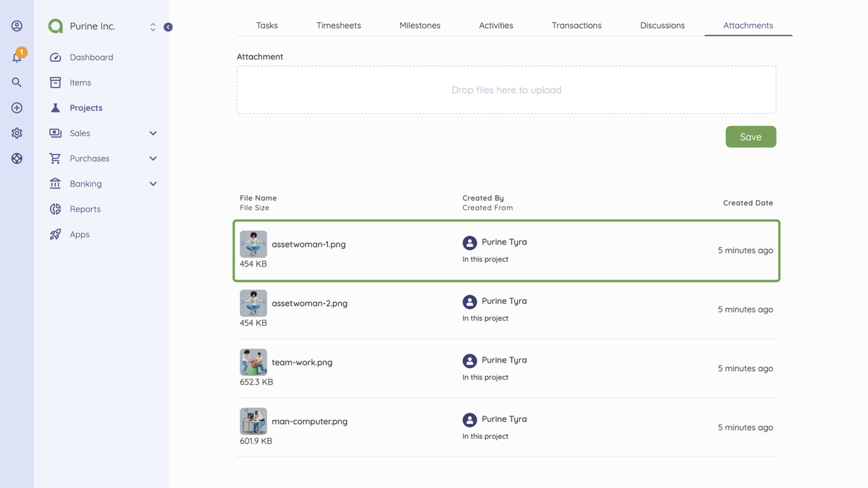Click the Sales menu label
Image resolution: width=868 pixels, height=488 pixels.
coord(80,133)
